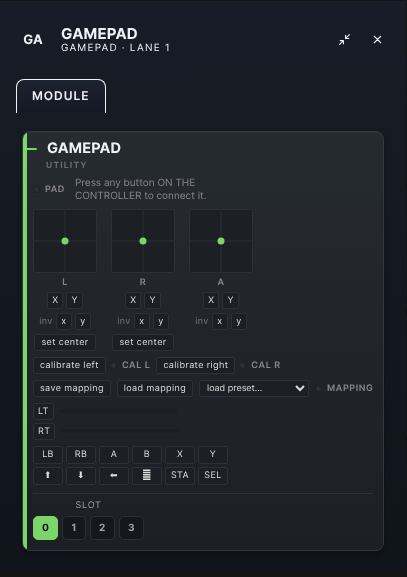Click the L stick XY pad

[65, 241]
